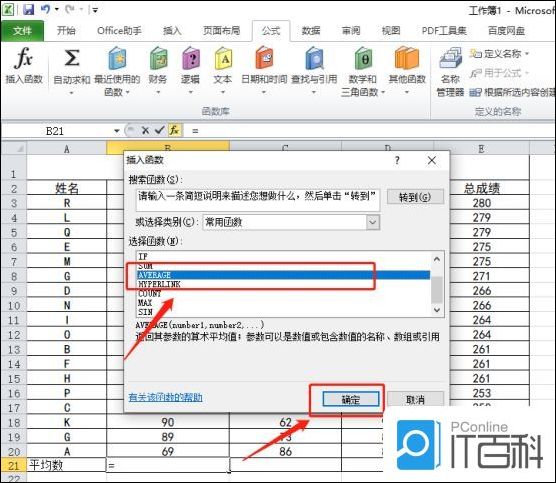Open the help on this function link
556x483 pixels.
click(x=166, y=397)
